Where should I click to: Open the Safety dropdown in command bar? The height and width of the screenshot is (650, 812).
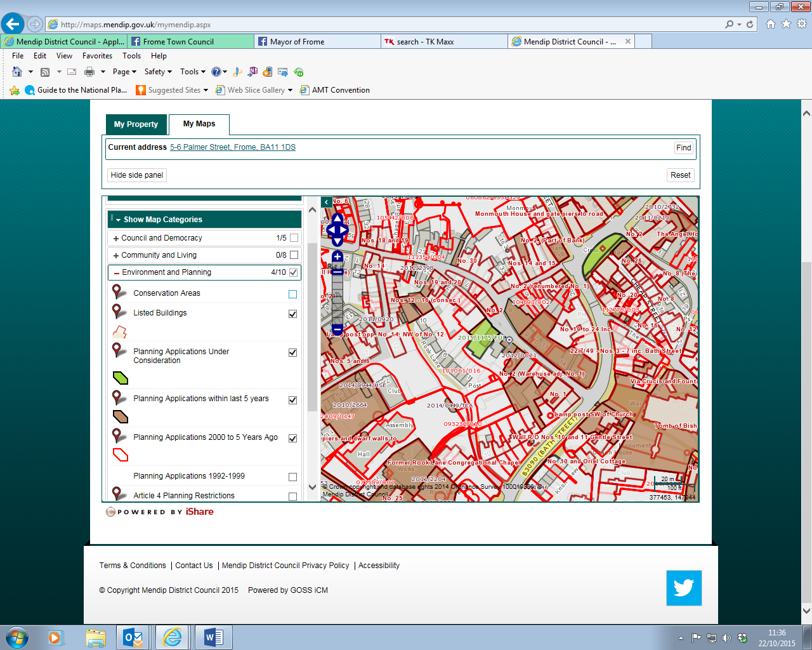tap(158, 72)
